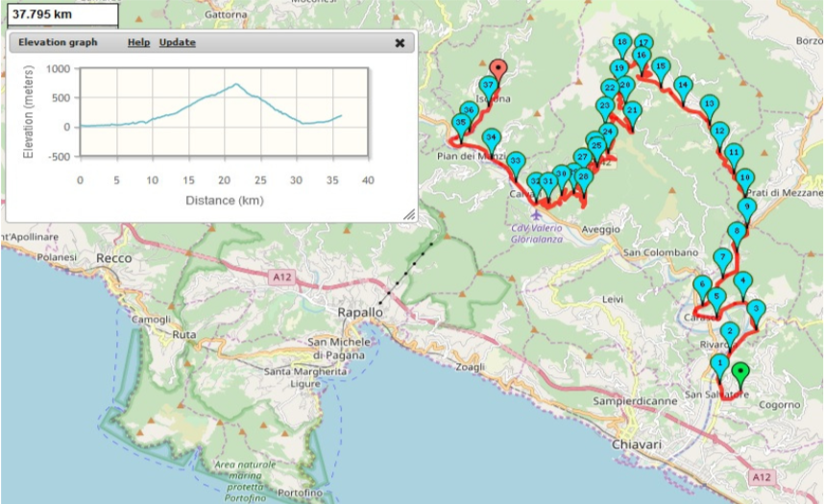This screenshot has width=824, height=504.
Task: Select kilometer marker 15 on the route
Action: pos(661,66)
